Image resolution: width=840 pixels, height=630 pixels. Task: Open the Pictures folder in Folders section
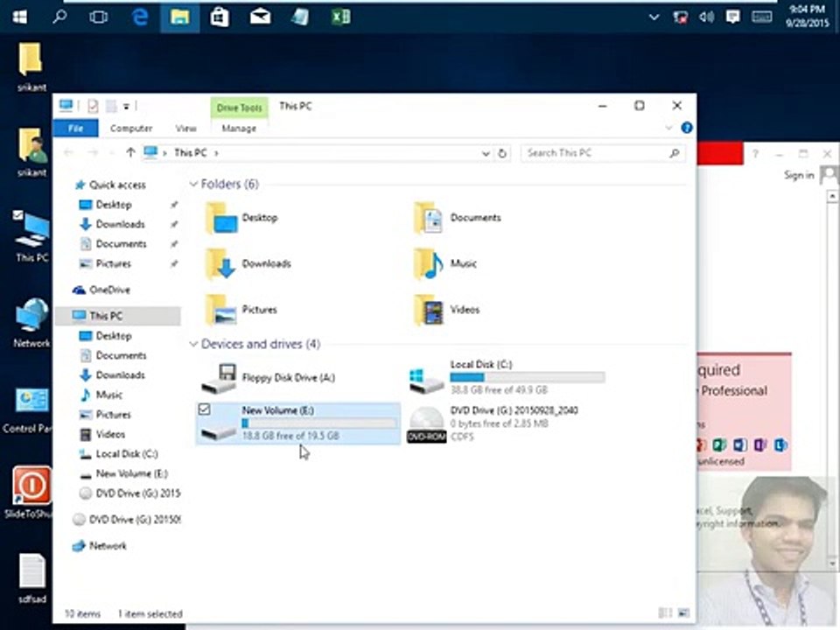point(242,310)
